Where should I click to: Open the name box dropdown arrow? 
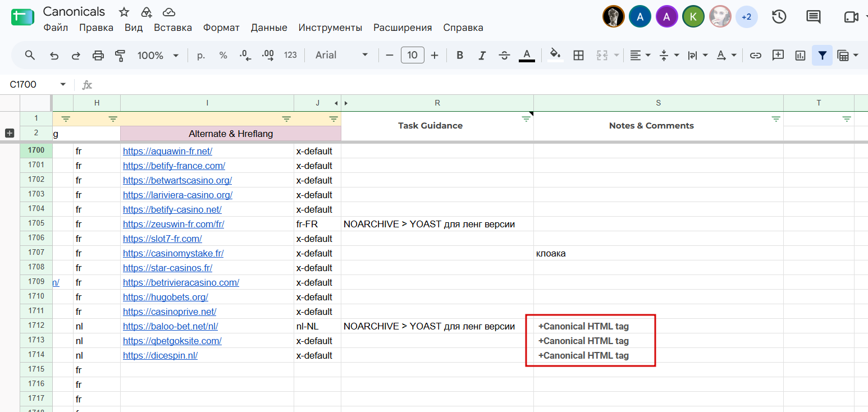[x=63, y=84]
